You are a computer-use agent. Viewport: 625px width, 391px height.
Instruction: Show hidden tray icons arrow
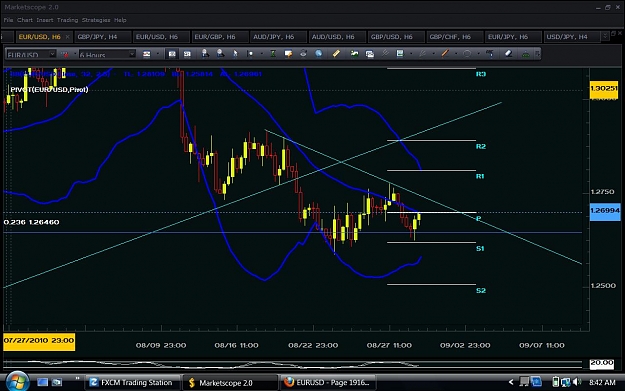coord(511,382)
